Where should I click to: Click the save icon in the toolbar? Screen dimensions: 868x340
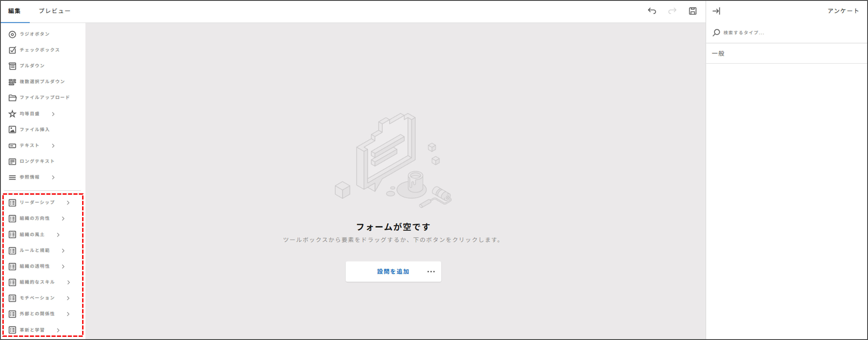tap(693, 11)
